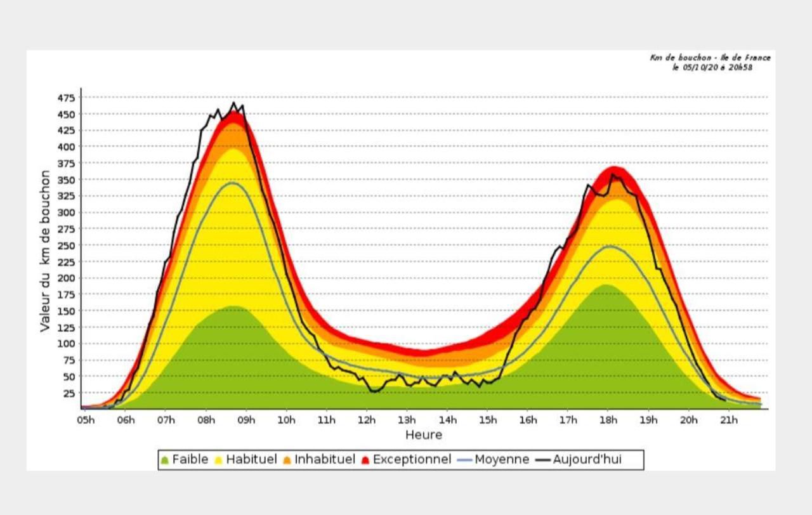The height and width of the screenshot is (515, 812).
Task: Click the Valeur du km de bouchon axis title
Action: tap(45, 251)
